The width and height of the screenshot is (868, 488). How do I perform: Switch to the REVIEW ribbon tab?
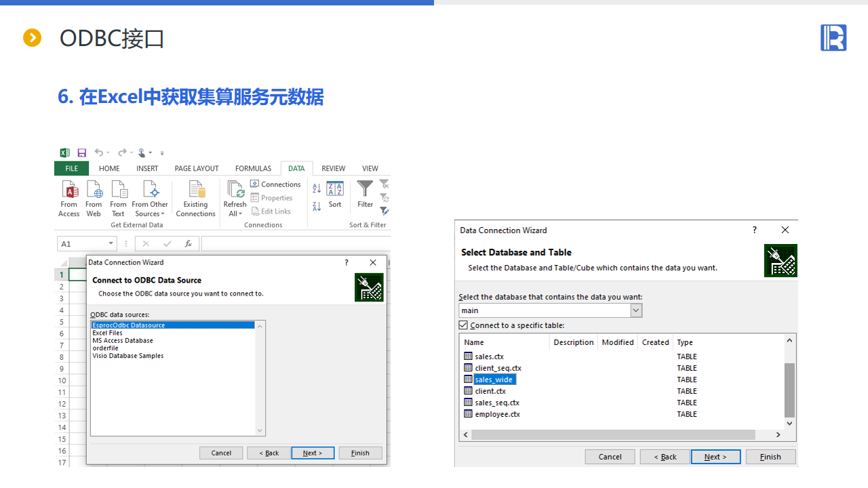[334, 169]
